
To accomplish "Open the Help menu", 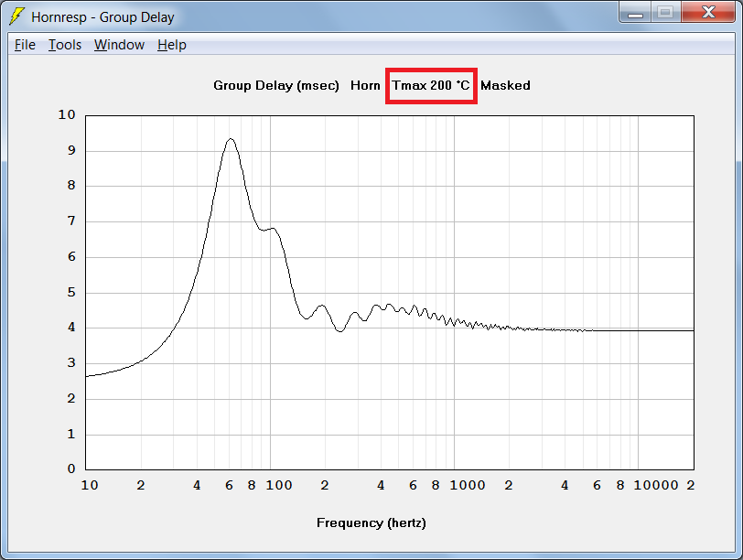I will 171,45.
